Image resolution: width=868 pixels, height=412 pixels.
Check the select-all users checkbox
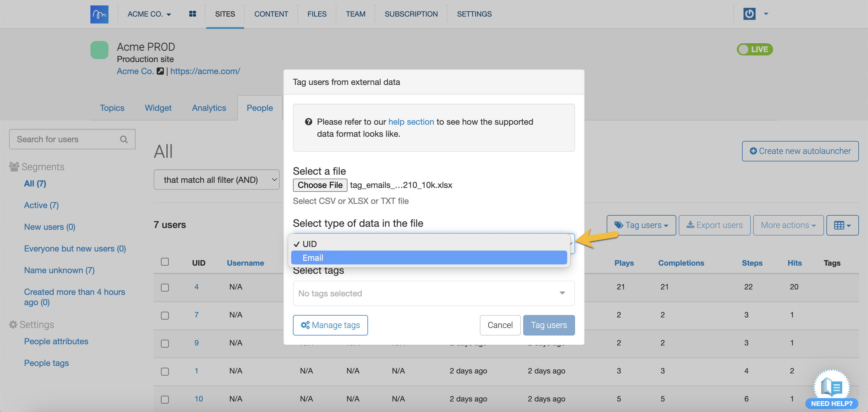165,262
